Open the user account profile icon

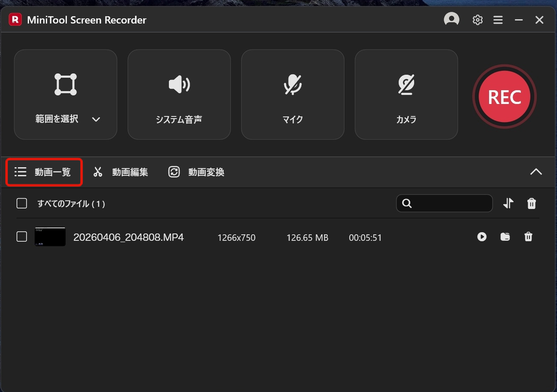[x=451, y=20]
